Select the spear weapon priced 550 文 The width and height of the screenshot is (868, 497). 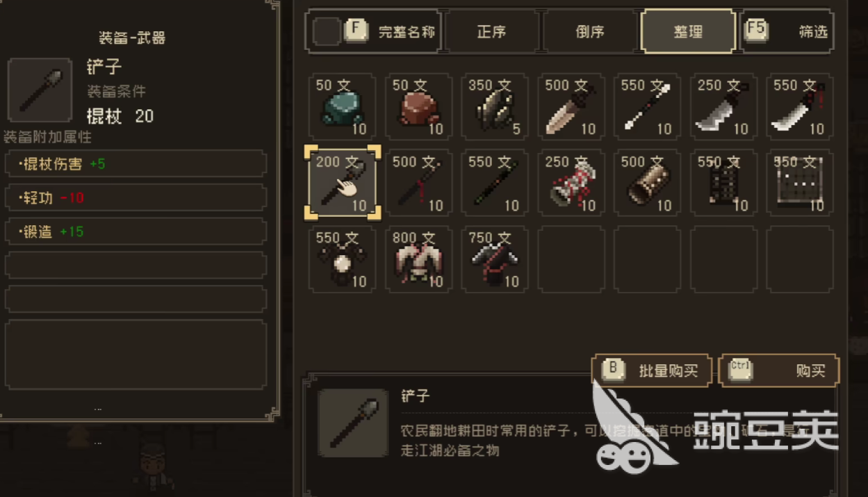[x=648, y=107]
